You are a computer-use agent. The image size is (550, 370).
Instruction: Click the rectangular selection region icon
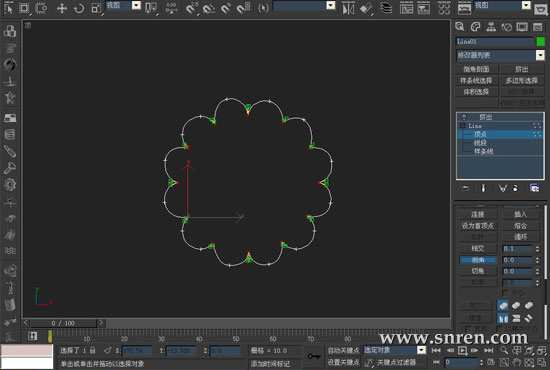point(24,8)
